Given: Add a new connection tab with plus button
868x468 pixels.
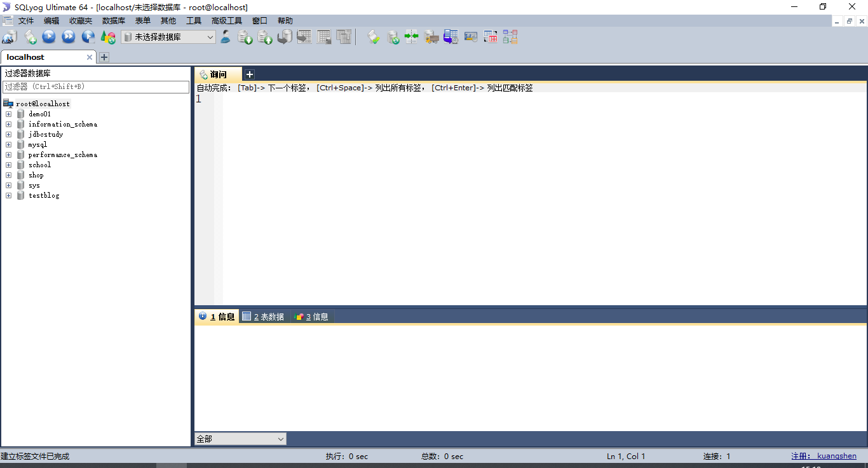Looking at the screenshot, I should pos(104,57).
